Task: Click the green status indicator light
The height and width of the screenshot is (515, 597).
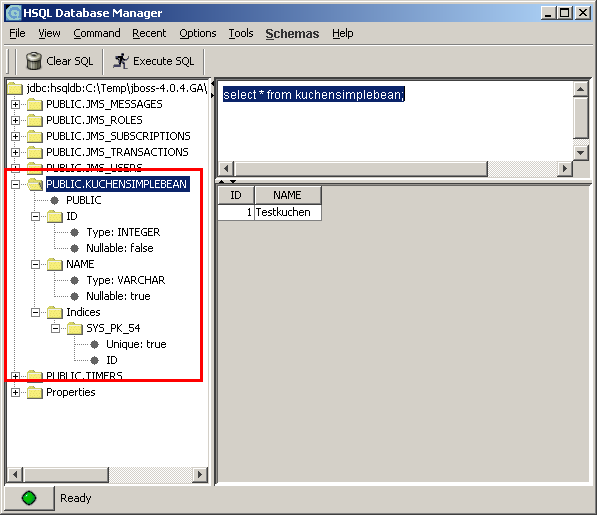Action: [x=29, y=497]
